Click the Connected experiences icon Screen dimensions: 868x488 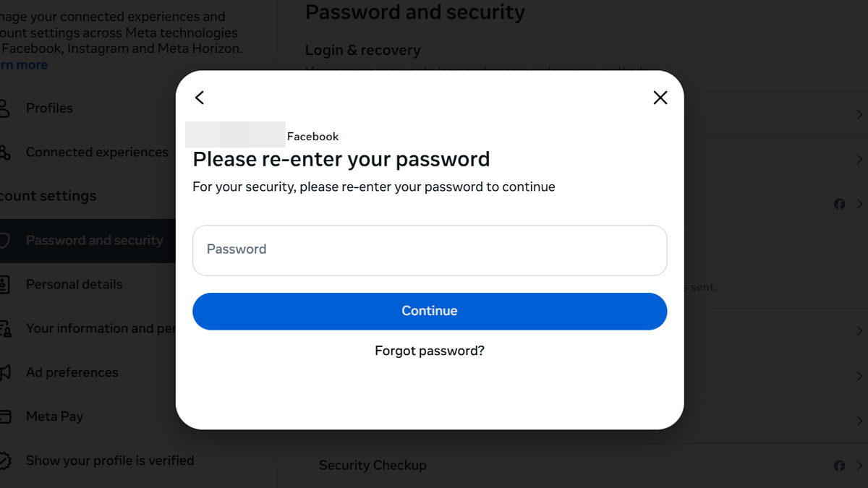click(x=6, y=152)
